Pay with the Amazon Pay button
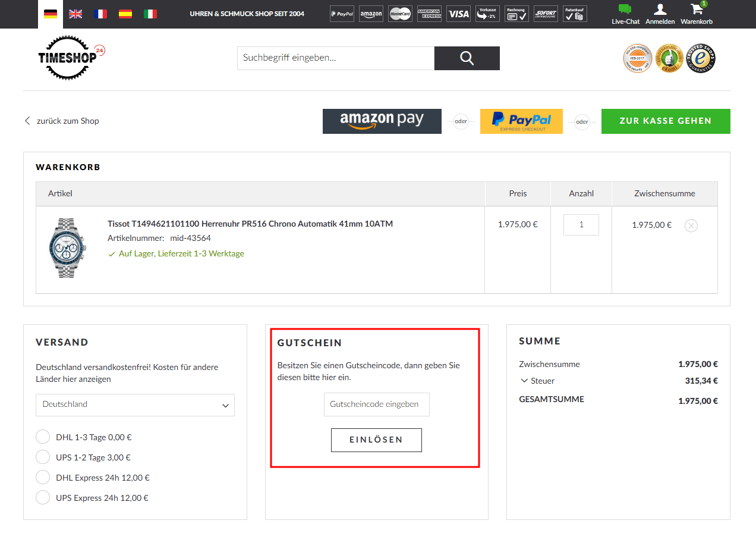This screenshot has height=533, width=756. (x=382, y=121)
